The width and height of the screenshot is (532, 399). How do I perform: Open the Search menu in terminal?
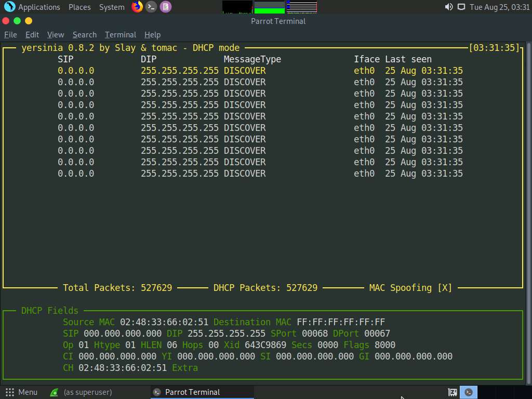click(x=85, y=35)
